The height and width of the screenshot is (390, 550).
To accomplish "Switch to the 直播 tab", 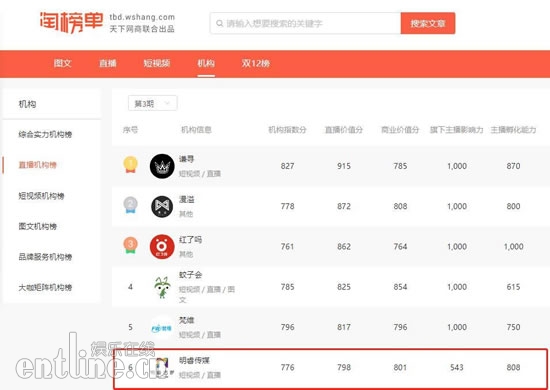I will [x=108, y=63].
